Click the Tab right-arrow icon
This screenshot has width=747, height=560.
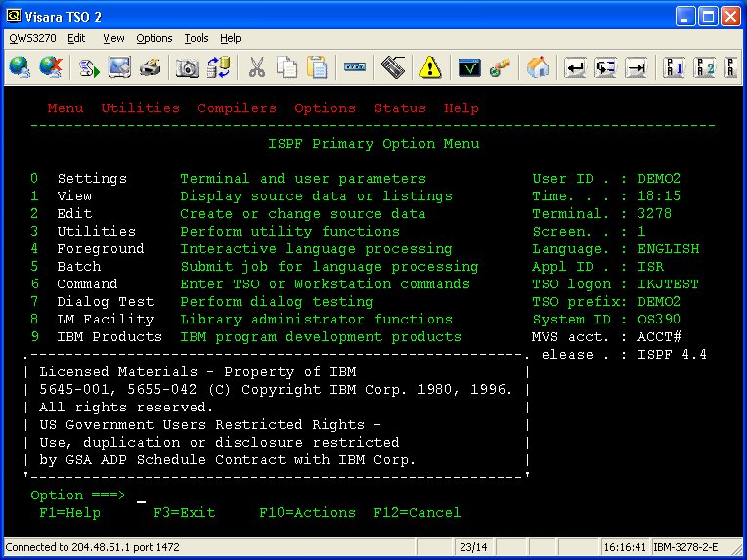[636, 68]
